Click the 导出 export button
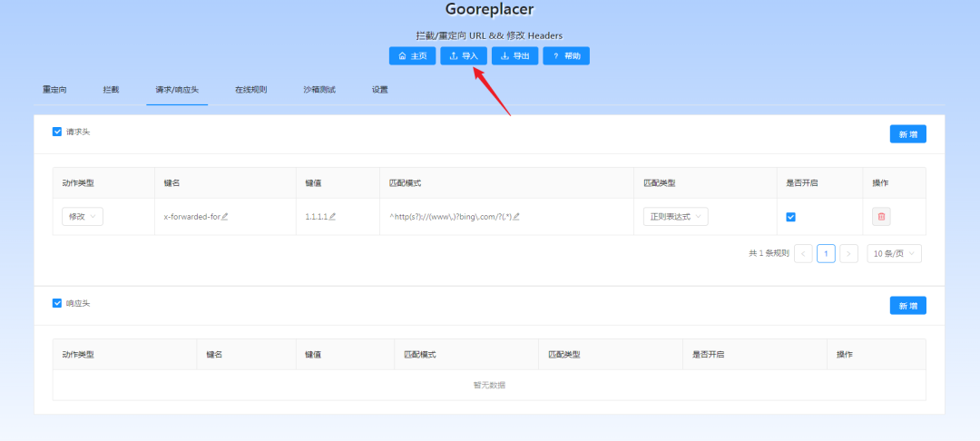 (514, 56)
